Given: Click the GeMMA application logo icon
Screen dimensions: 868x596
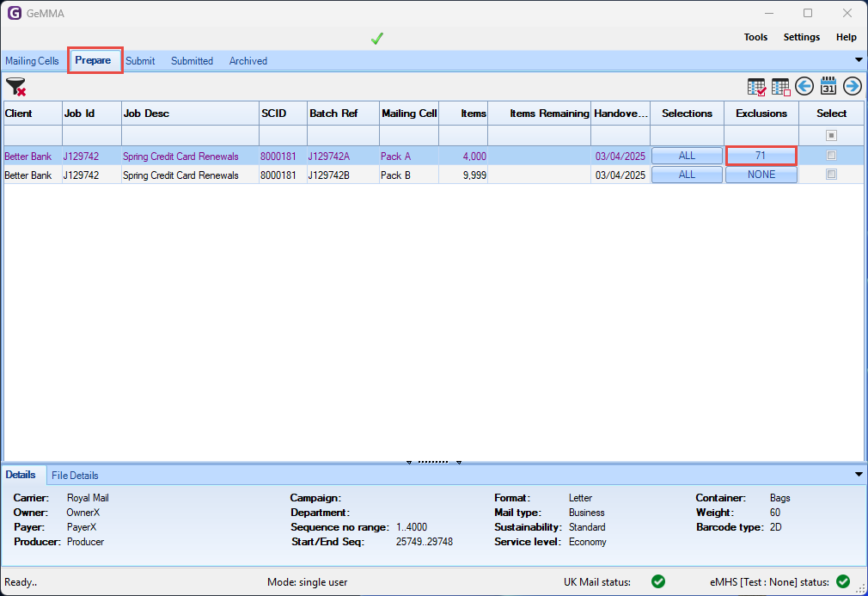Looking at the screenshot, I should tap(15, 13).
